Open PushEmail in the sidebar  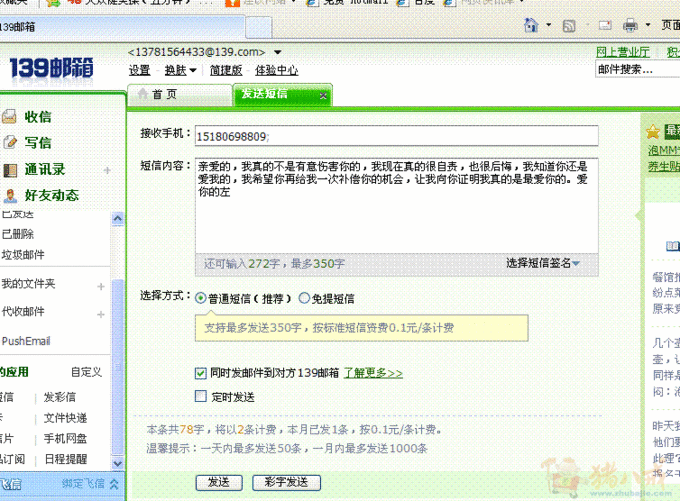click(x=26, y=341)
